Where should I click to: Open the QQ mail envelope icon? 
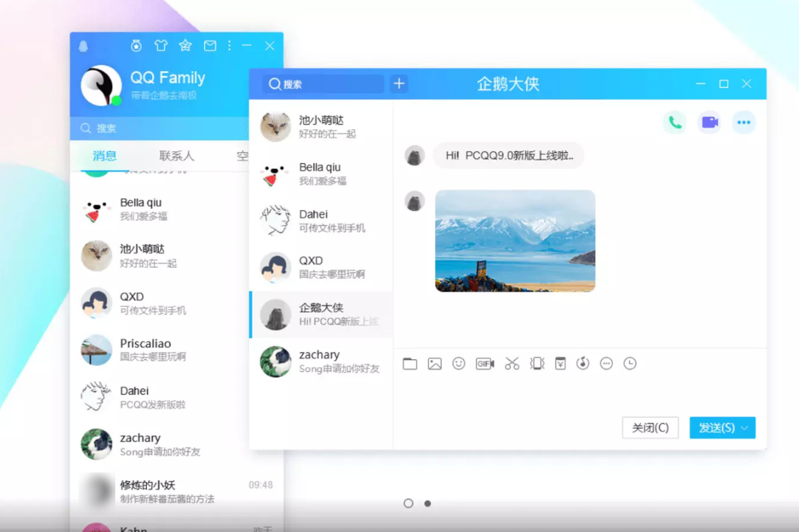(210, 46)
